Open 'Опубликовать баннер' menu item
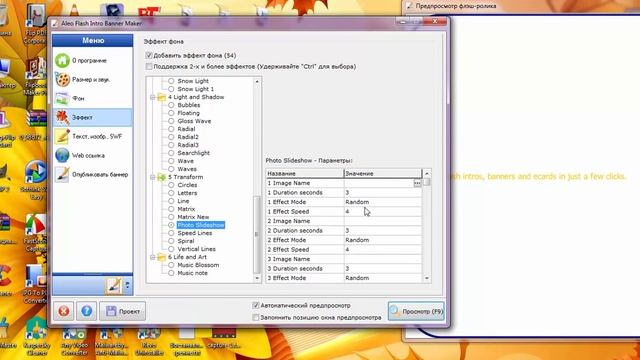640x360 pixels. 92,174
